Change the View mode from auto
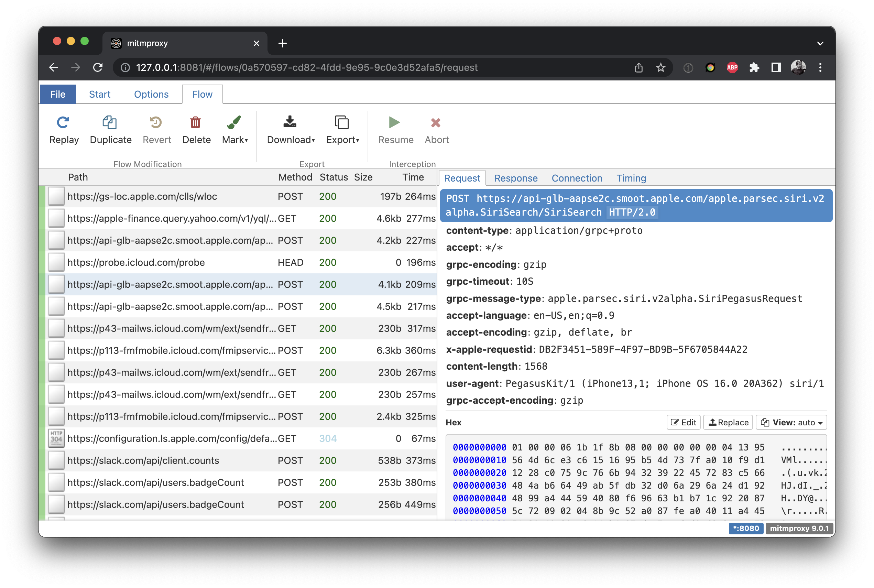The height and width of the screenshot is (588, 874). coord(791,422)
